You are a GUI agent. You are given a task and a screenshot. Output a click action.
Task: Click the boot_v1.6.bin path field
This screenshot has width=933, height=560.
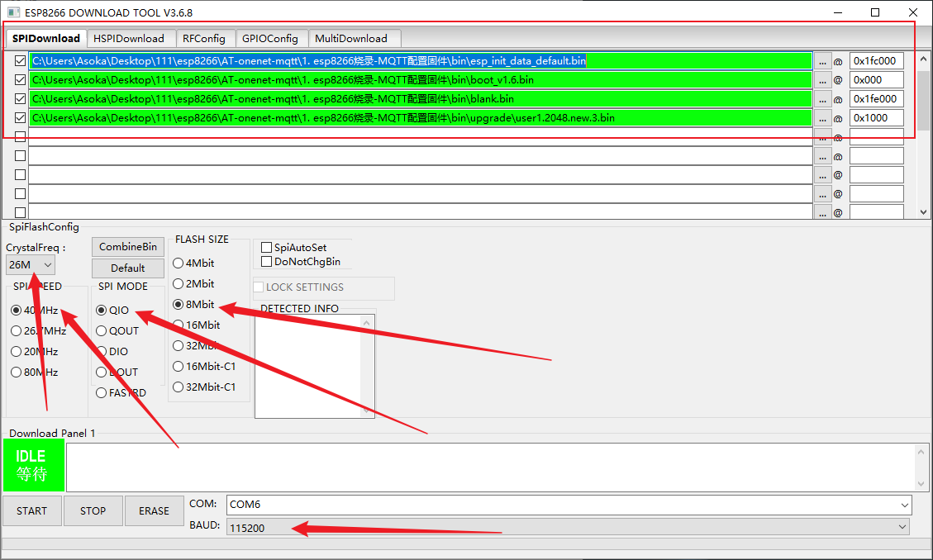[421, 79]
